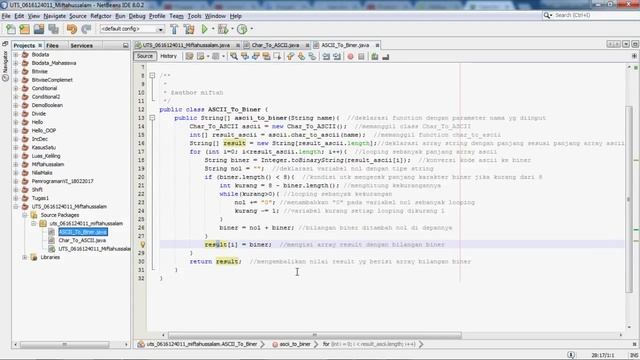The image size is (640, 360).
Task: Toggle Rectangular Selection mode
Action: pyautogui.click(x=277, y=56)
